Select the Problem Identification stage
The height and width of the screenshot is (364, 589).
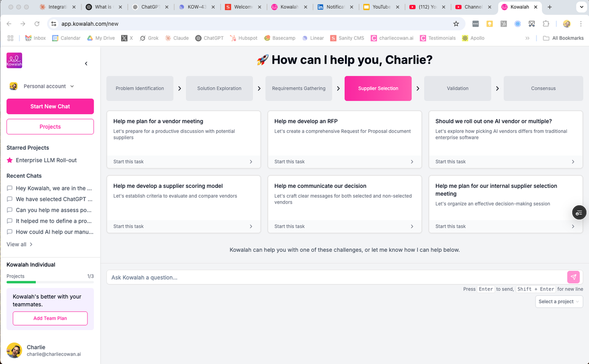[x=140, y=88]
